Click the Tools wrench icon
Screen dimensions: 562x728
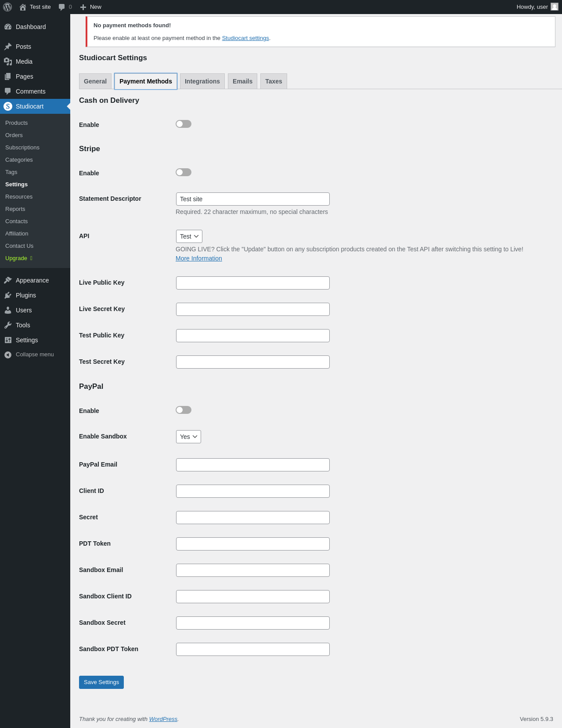click(x=8, y=325)
